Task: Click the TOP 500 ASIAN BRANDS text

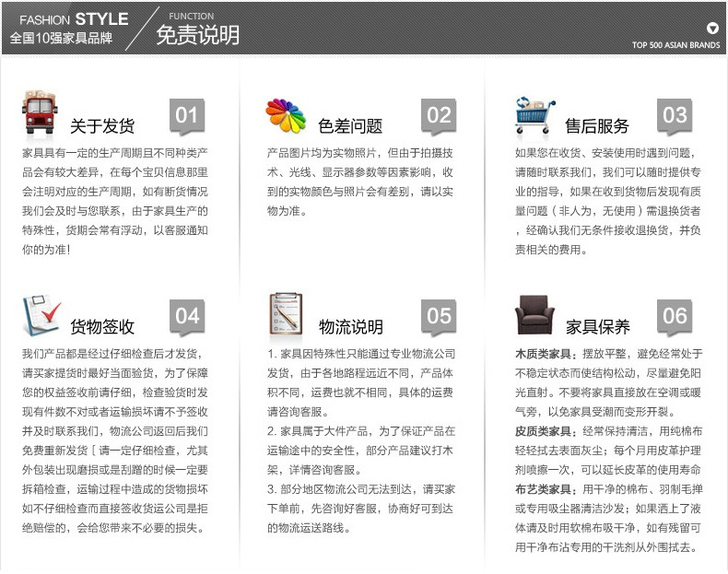Action: click(675, 45)
